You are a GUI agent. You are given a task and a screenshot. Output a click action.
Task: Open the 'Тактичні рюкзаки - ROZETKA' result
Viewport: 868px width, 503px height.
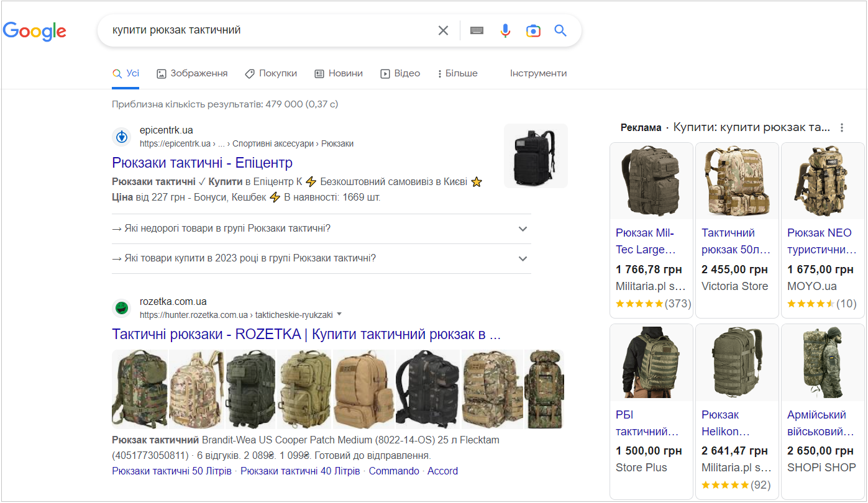pos(306,334)
